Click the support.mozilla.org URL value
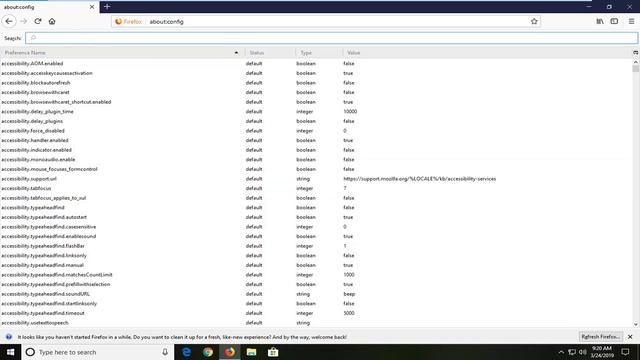 [x=420, y=179]
